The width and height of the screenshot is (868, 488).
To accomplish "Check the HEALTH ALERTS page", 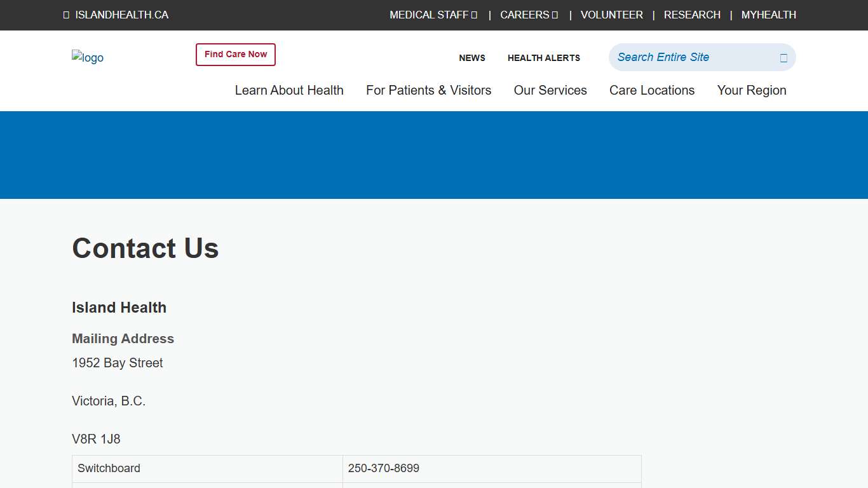I will (x=544, y=58).
